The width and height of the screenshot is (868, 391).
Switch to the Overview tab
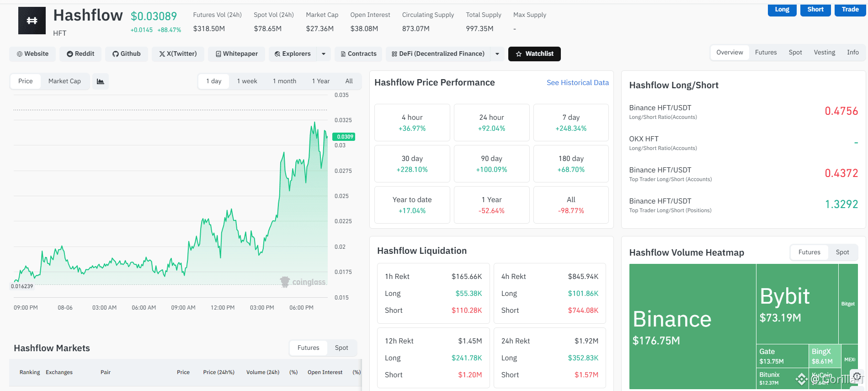(x=730, y=53)
